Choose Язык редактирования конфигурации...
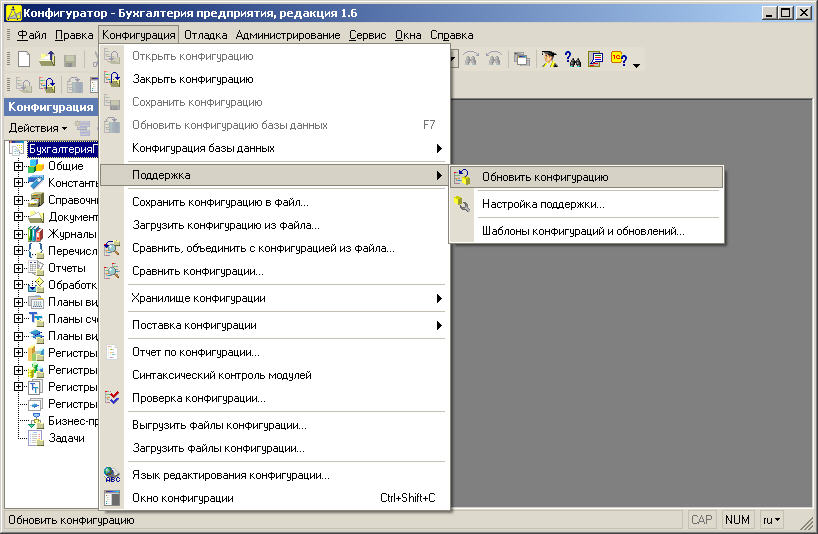Screen dimensions: 818x534 (274, 475)
